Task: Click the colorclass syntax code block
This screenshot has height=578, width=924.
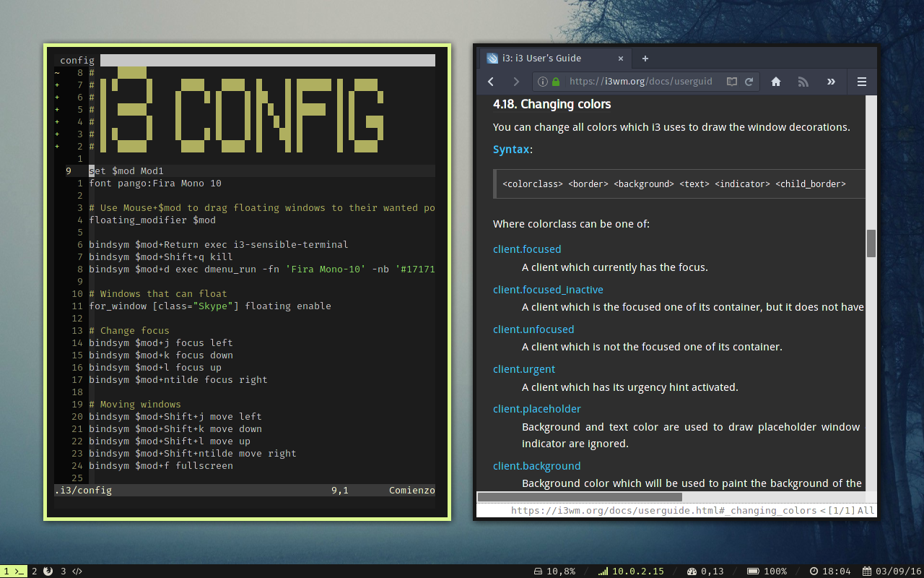Action: click(x=679, y=184)
